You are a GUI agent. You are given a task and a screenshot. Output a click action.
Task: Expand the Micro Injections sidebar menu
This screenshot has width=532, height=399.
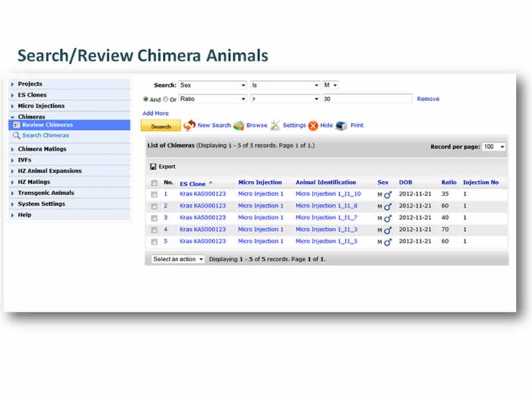41,106
